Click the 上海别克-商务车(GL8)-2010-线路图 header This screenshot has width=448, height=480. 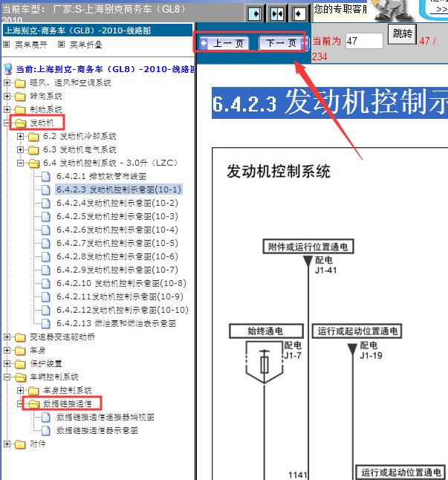[x=97, y=30]
